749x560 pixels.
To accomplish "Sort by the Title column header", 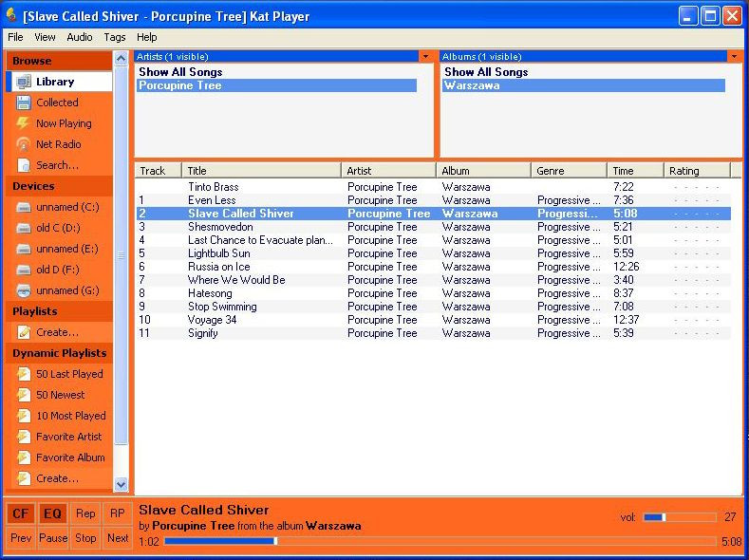I will click(261, 171).
